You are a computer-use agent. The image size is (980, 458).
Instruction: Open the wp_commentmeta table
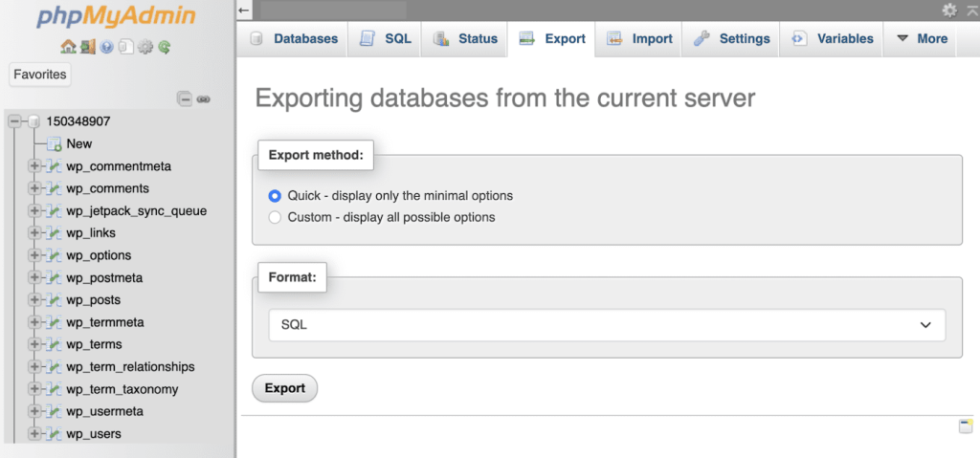(119, 166)
